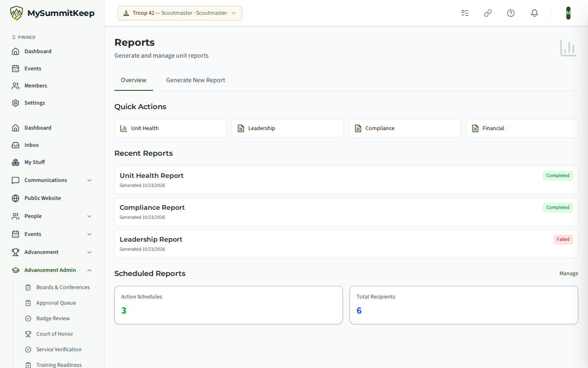Click the link chain icon in header
The width and height of the screenshot is (588, 368).
coord(488,13)
